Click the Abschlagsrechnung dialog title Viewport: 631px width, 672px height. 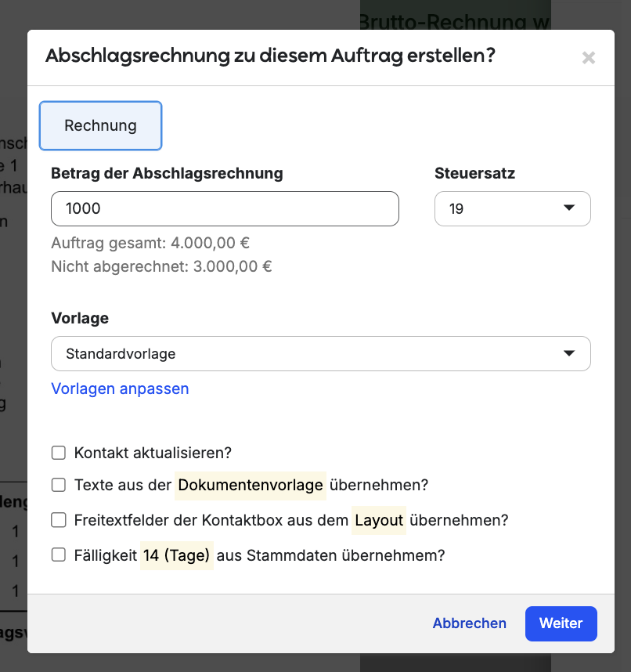click(270, 56)
